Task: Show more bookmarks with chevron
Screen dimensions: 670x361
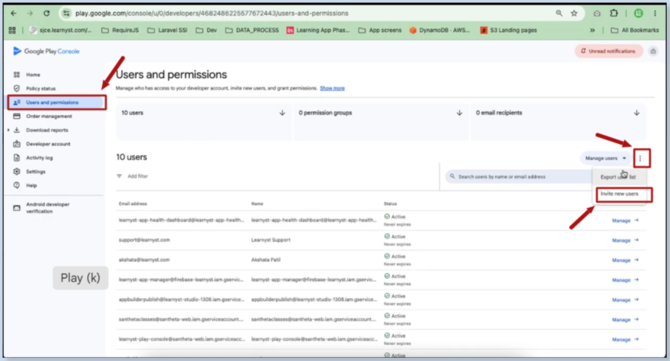Action: pos(592,30)
